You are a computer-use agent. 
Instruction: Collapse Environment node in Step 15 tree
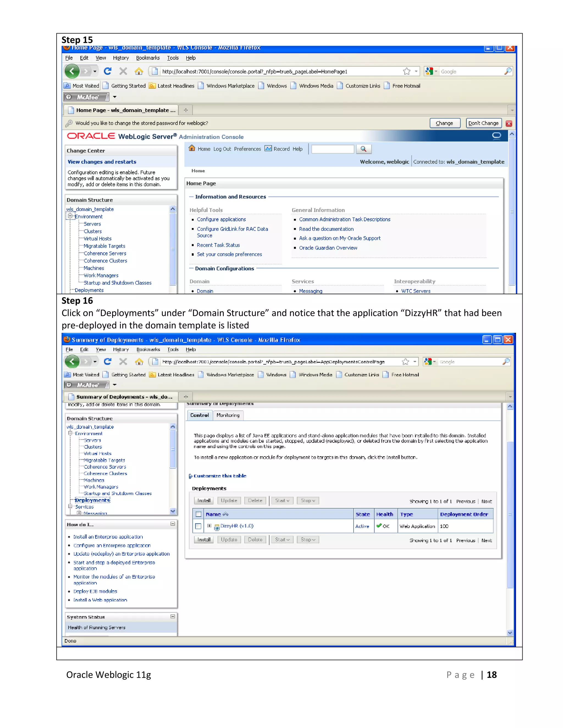pos(70,216)
